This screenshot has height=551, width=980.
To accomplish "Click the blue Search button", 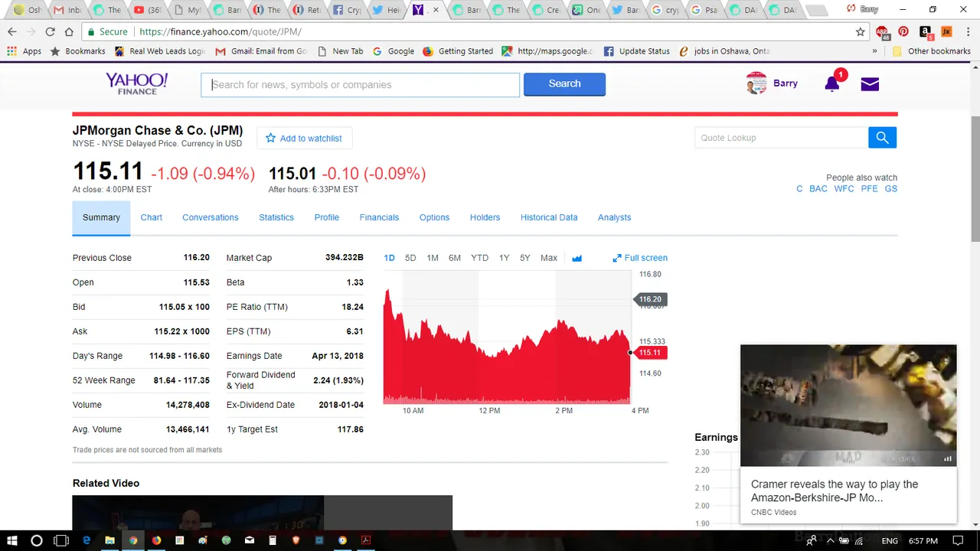I will tap(564, 84).
